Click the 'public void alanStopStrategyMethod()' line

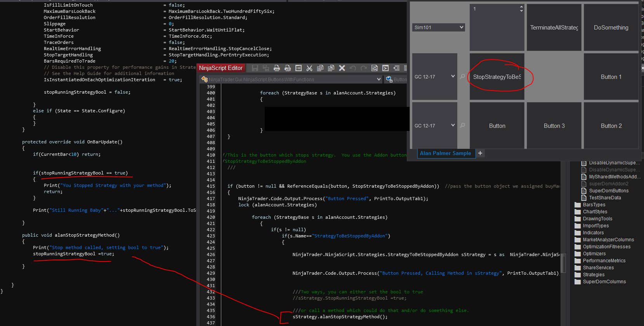[x=71, y=235]
